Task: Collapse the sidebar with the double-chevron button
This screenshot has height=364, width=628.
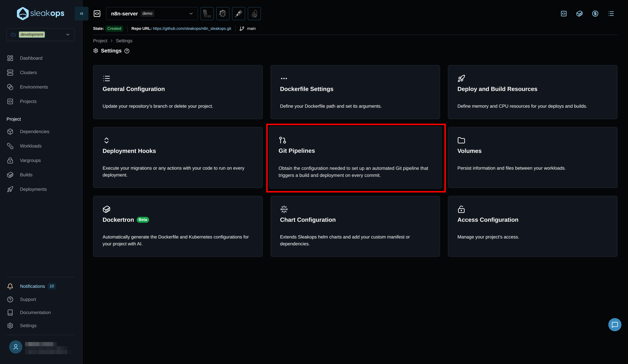Action: [81, 13]
